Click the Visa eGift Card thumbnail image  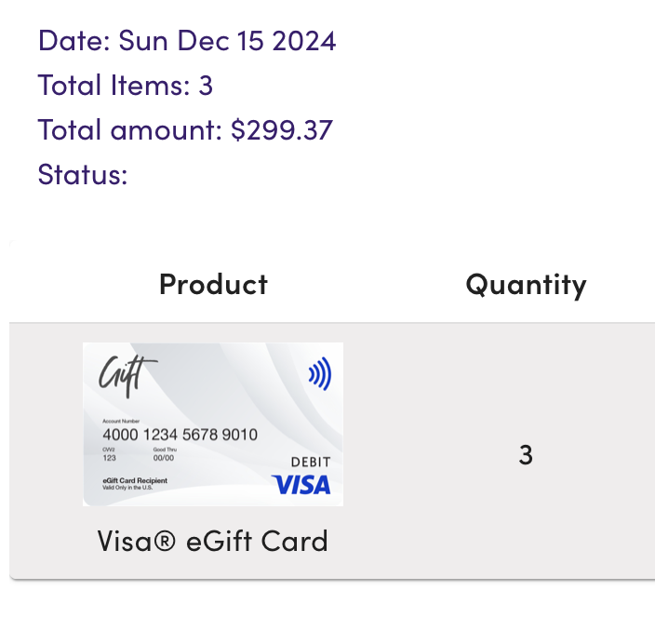click(x=213, y=424)
